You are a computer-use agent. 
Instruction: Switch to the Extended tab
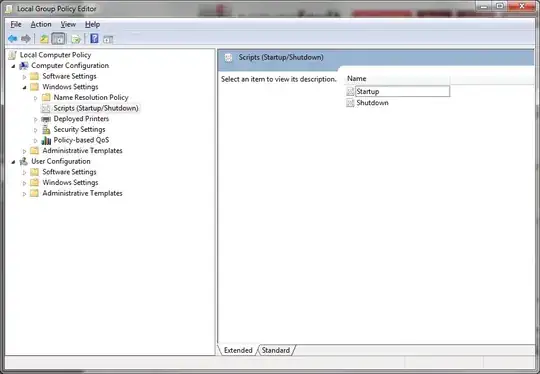click(238, 350)
